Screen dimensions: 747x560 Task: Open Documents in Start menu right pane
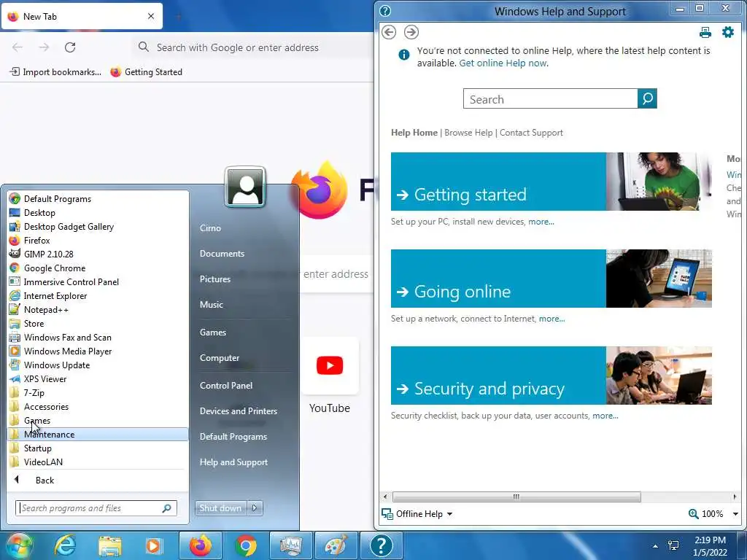click(x=222, y=254)
